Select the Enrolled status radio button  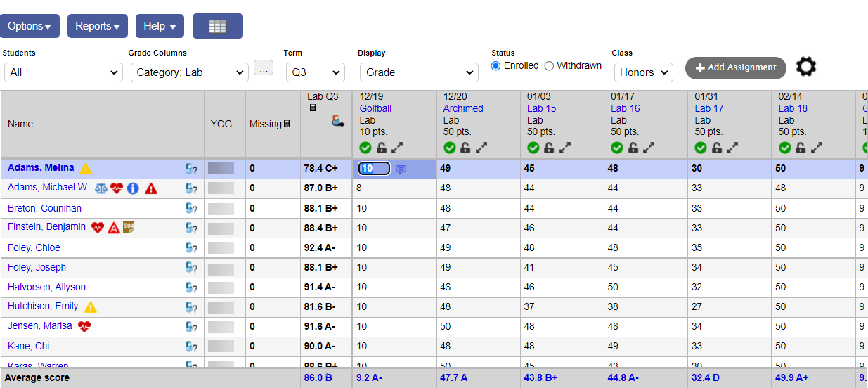coord(496,66)
